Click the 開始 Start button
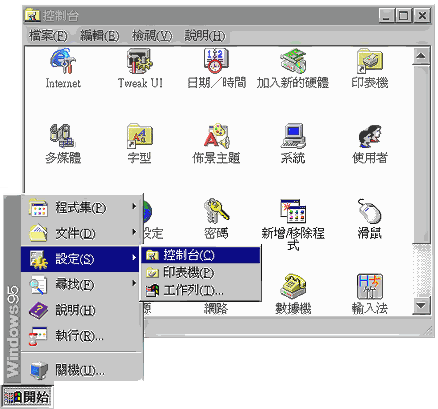Screen dimensions: 438x409 (x=27, y=397)
